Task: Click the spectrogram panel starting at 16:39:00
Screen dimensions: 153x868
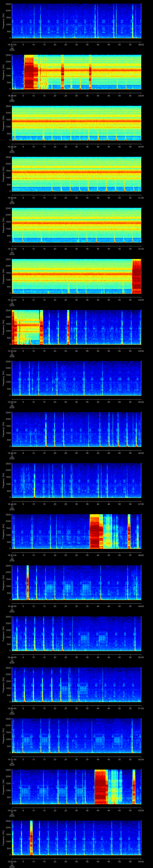Action: 76,123
